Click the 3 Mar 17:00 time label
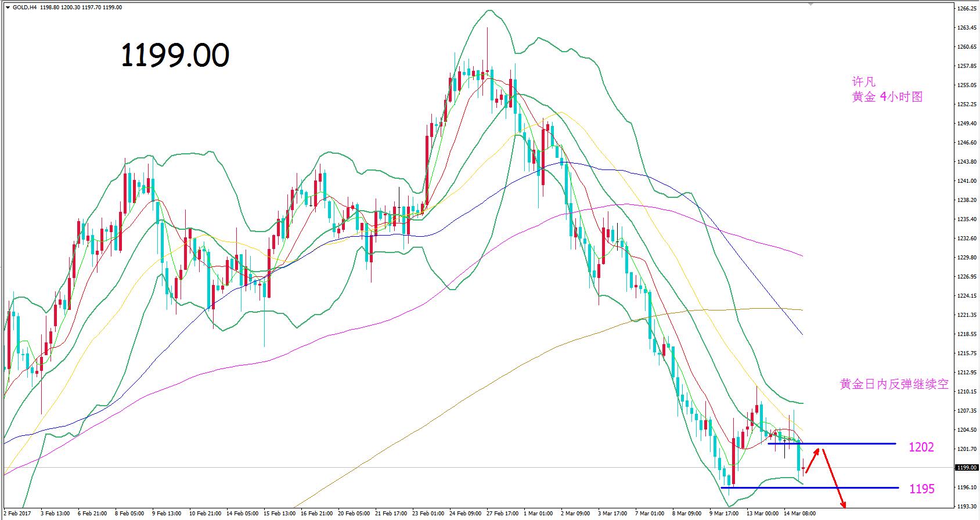Viewport: 980px width, 520px height. [613, 514]
